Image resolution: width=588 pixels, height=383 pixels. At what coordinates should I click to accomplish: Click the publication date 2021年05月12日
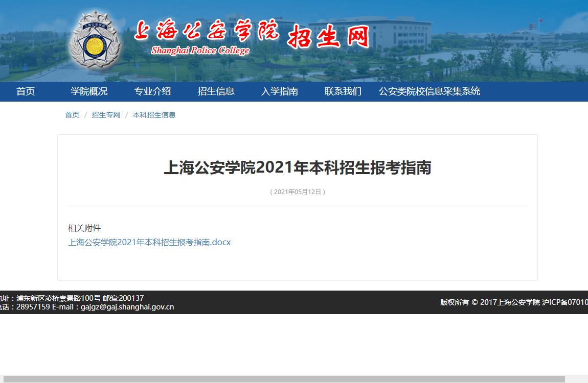click(297, 192)
